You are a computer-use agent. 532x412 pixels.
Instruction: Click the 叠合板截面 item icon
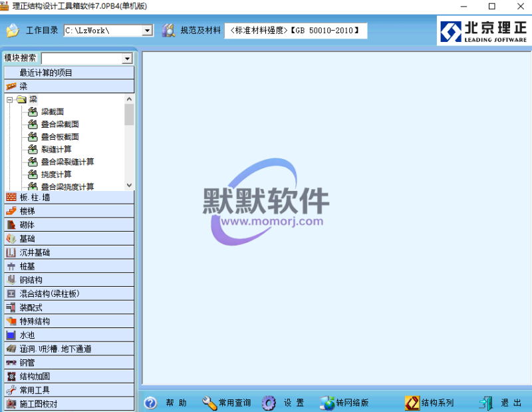tap(33, 137)
